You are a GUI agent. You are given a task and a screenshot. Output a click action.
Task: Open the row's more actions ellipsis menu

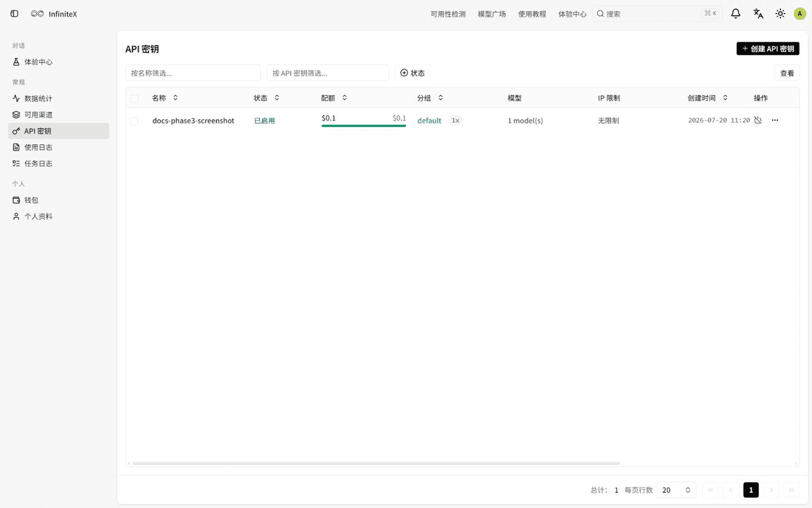(x=775, y=120)
